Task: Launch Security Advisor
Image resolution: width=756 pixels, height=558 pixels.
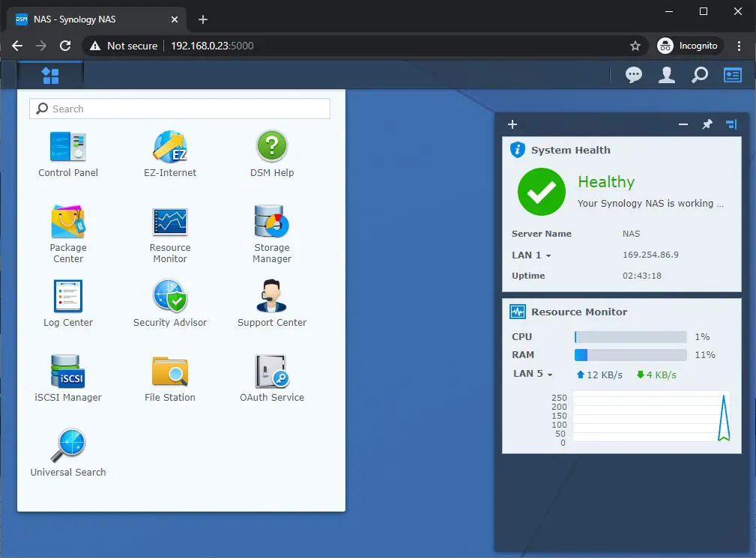Action: (170, 303)
